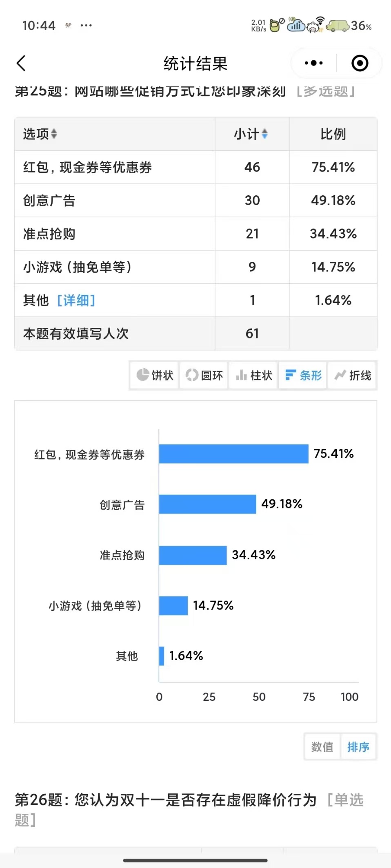Click the 75.41% blue bar for 红包

pyautogui.click(x=233, y=454)
